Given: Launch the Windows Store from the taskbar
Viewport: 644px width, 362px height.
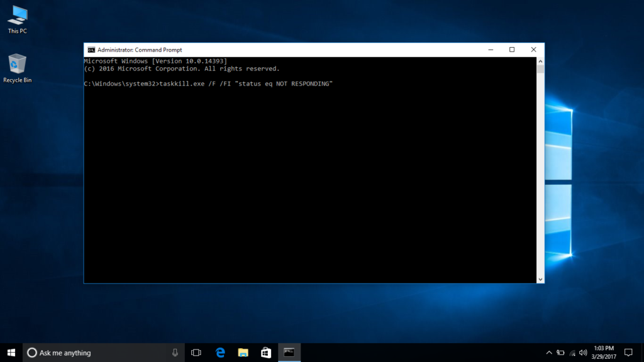Looking at the screenshot, I should pos(265,352).
